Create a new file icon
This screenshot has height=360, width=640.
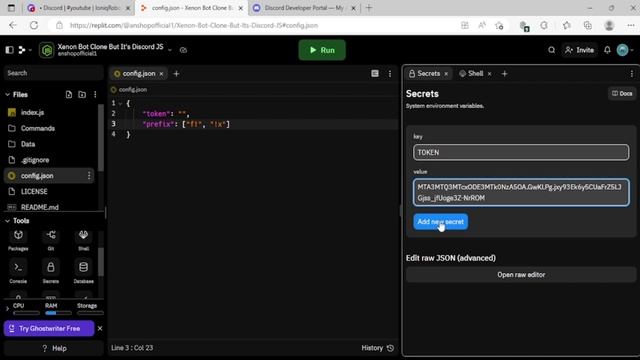tap(69, 95)
